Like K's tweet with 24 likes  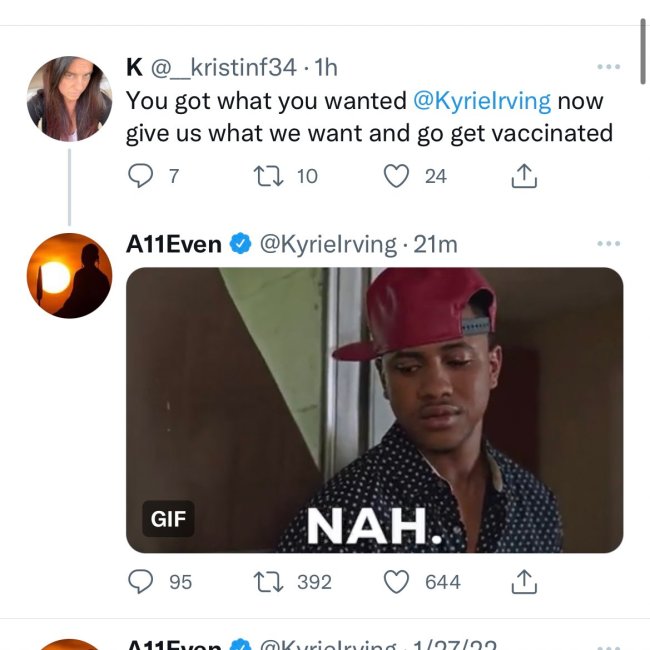[397, 177]
